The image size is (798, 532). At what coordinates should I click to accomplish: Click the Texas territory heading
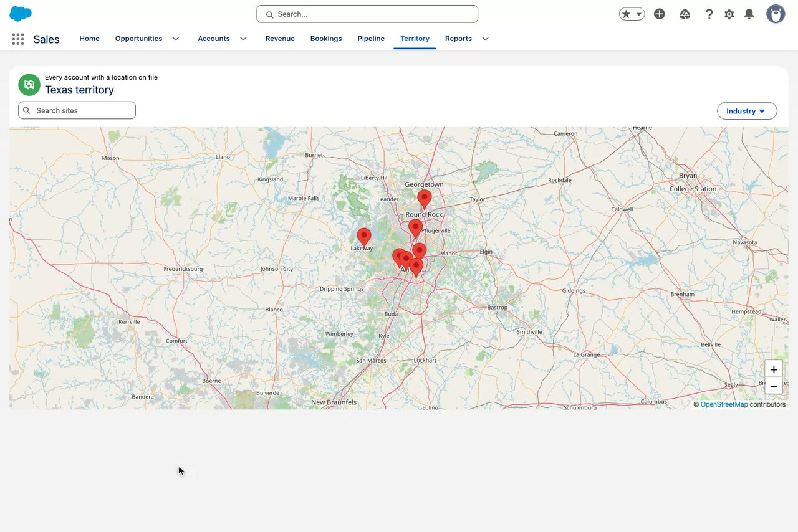[79, 90]
